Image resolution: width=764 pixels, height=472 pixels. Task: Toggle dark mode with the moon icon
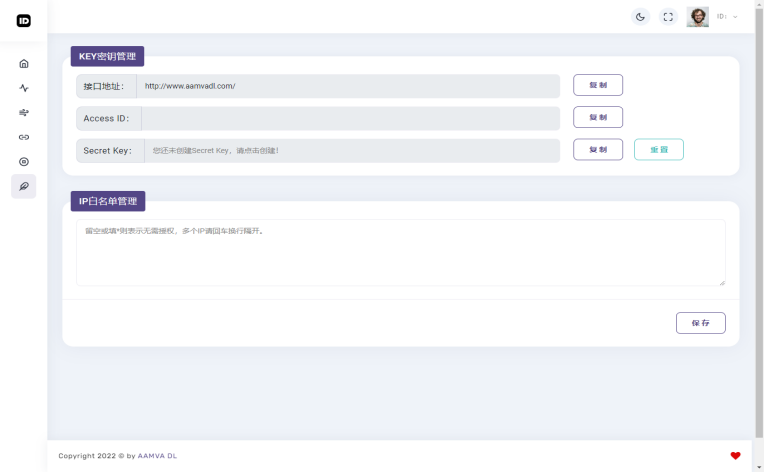point(640,17)
